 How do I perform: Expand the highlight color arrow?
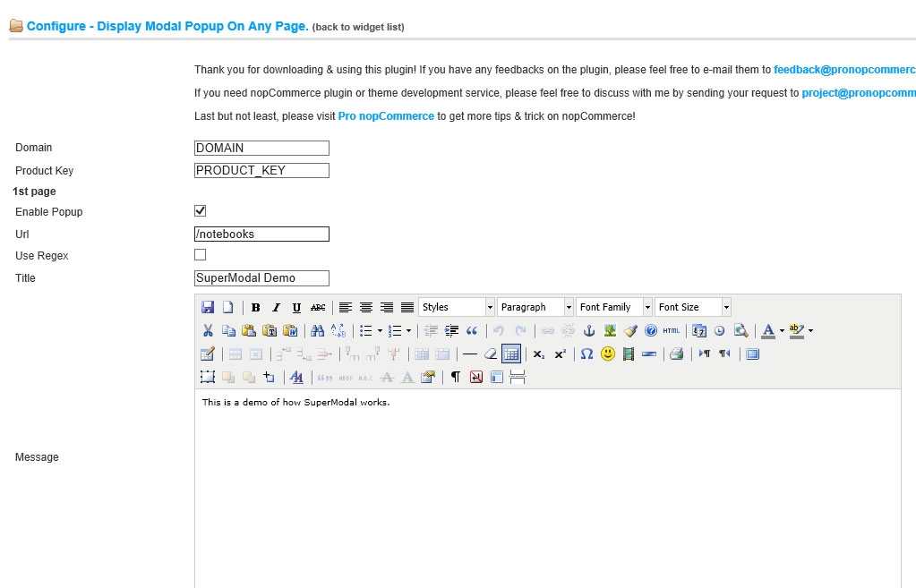click(810, 330)
